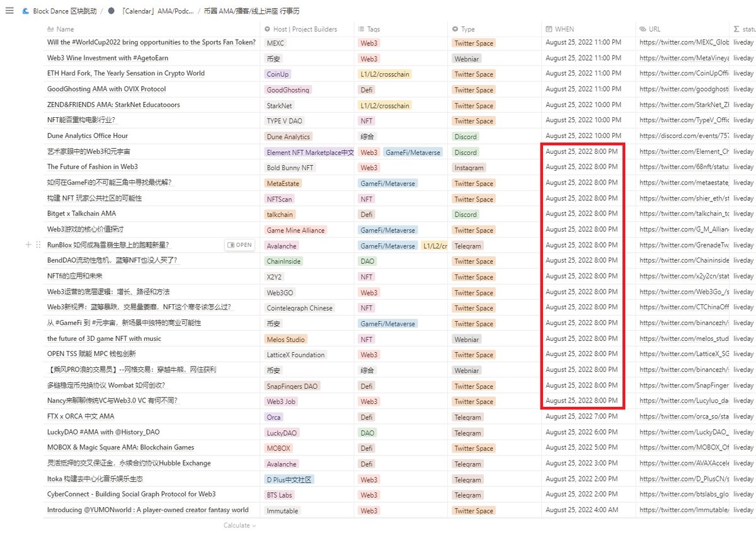756x533 pixels.
Task: Select 'GoodGhosting AMA with OVIX Protocol' title
Action: [106, 89]
